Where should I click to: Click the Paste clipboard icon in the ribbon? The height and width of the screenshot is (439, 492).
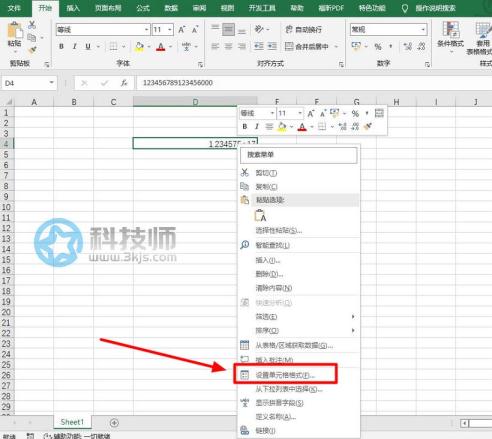[x=14, y=30]
